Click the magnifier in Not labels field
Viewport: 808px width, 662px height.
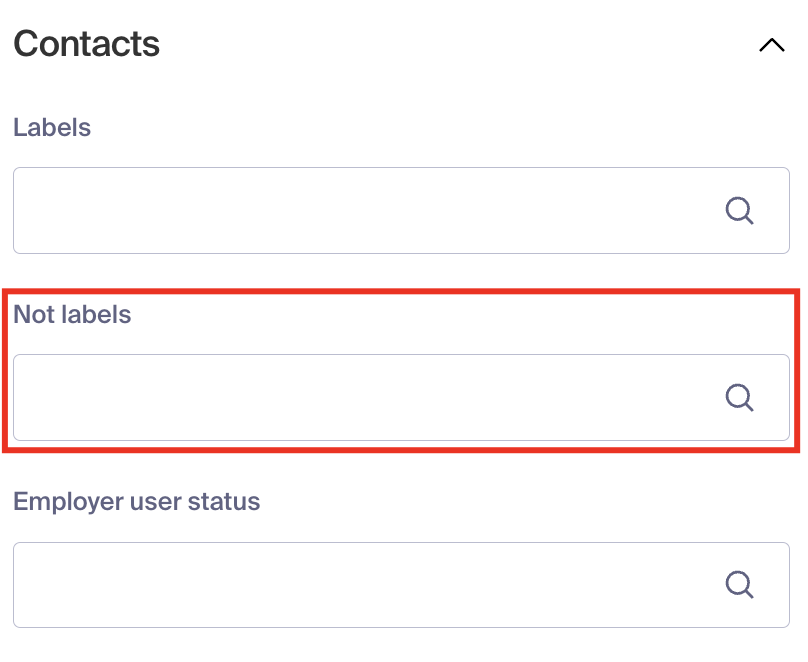[x=739, y=397]
